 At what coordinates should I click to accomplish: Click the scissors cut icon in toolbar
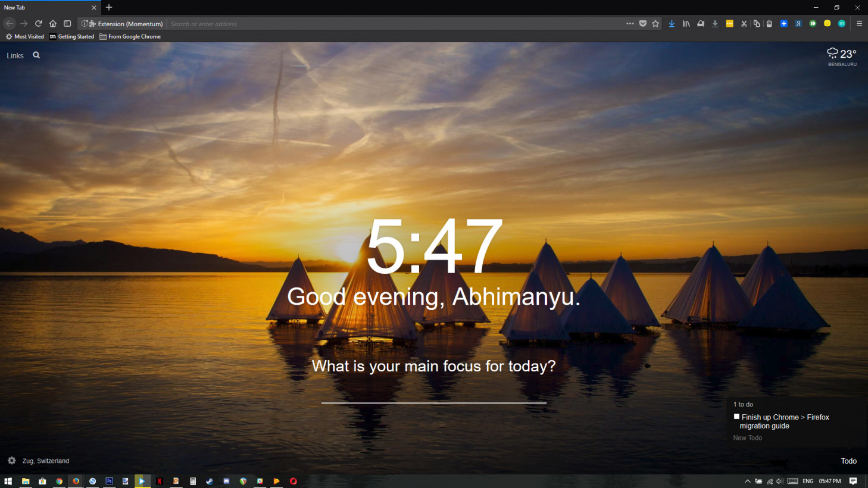pyautogui.click(x=744, y=24)
